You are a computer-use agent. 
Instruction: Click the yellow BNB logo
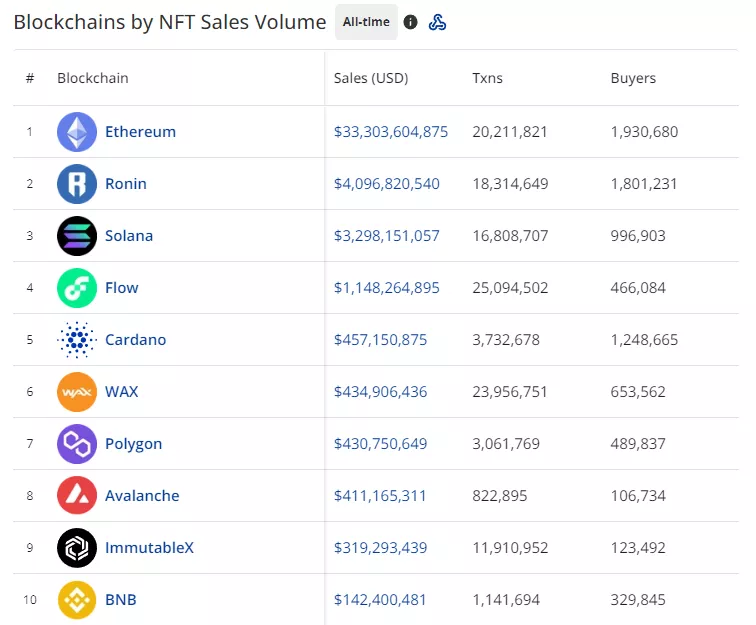click(x=77, y=600)
